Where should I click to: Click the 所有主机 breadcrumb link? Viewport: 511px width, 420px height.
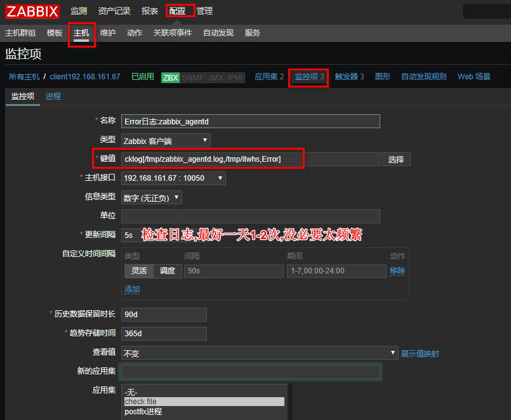24,77
